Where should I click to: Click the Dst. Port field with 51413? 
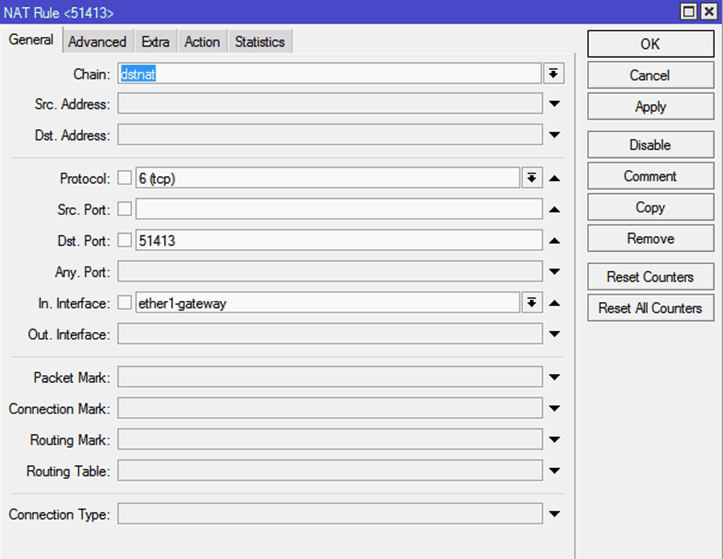click(x=339, y=240)
